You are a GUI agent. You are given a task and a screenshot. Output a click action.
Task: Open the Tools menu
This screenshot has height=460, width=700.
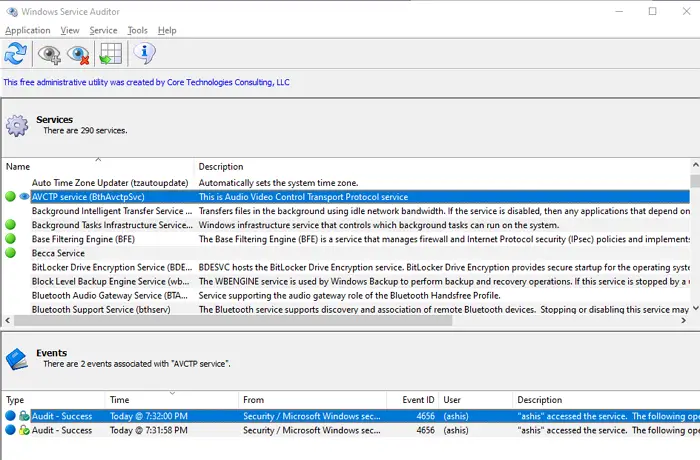(x=137, y=31)
